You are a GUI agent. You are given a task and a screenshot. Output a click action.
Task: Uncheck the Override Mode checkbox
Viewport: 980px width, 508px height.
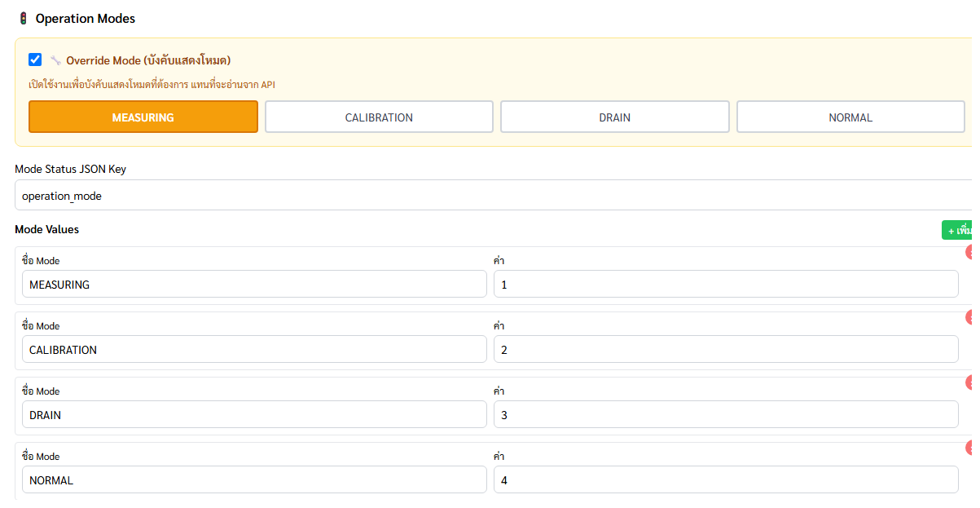(x=35, y=60)
